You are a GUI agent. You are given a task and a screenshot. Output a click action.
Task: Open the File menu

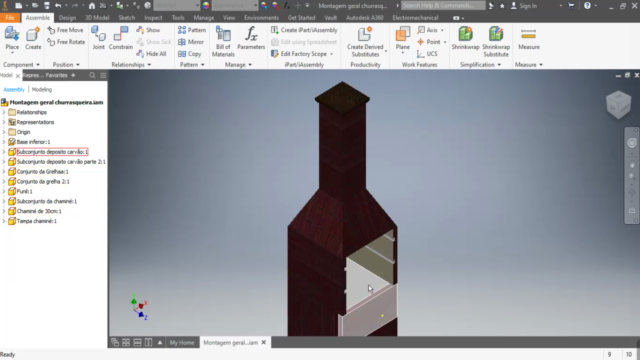click(x=10, y=18)
